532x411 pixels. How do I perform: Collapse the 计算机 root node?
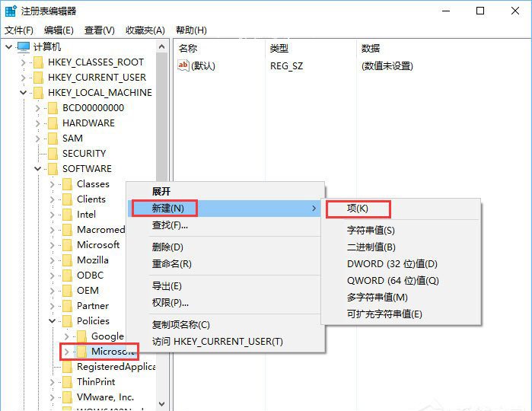pyautogui.click(x=9, y=47)
